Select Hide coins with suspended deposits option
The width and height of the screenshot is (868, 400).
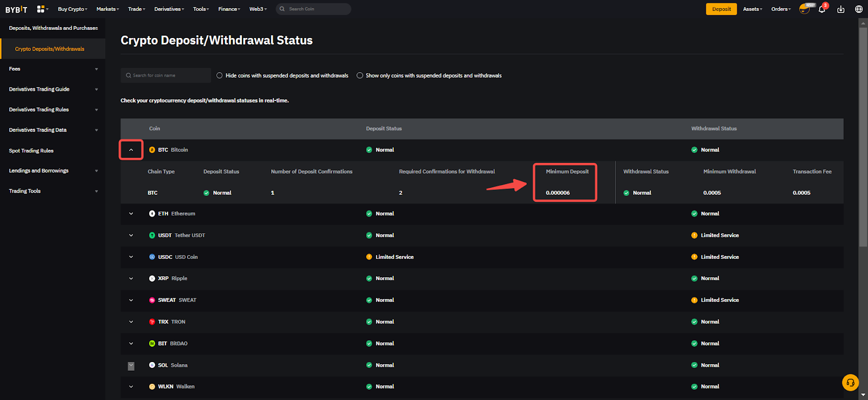click(x=220, y=75)
